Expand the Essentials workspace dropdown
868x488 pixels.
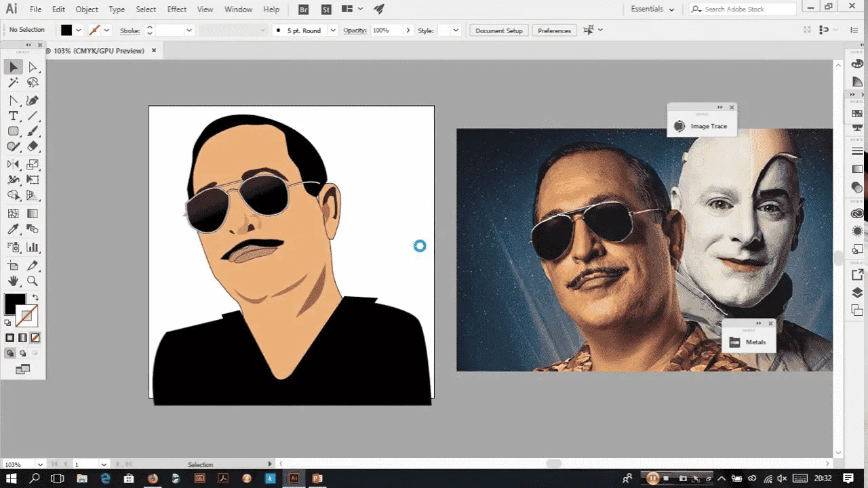(652, 9)
